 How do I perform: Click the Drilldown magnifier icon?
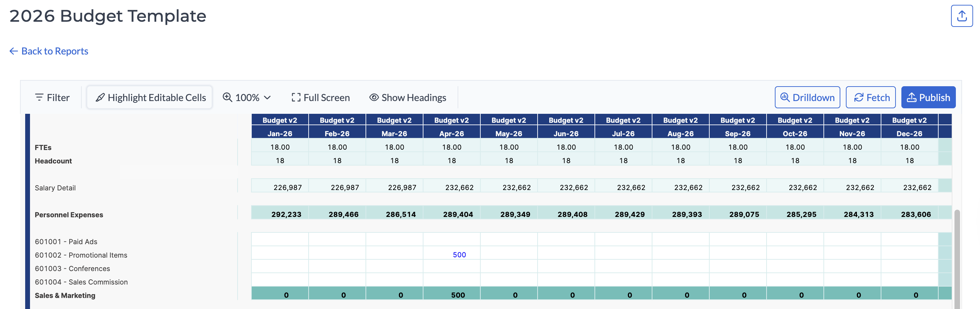(784, 97)
